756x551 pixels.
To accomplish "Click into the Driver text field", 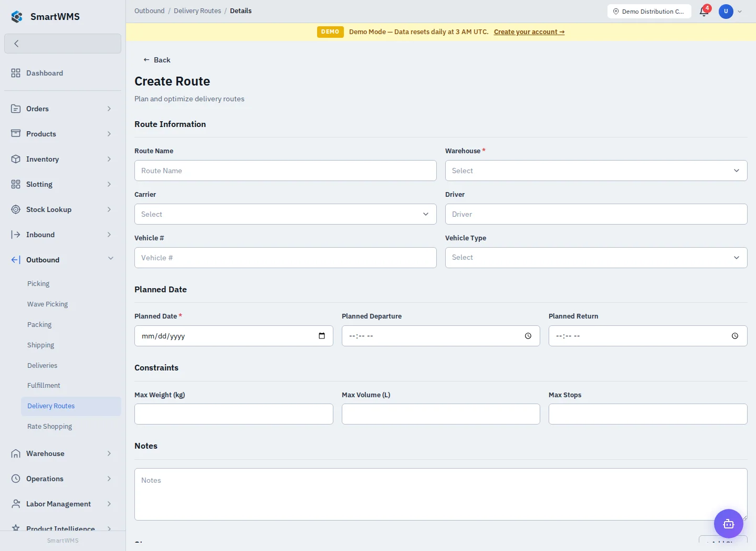I will pyautogui.click(x=596, y=214).
